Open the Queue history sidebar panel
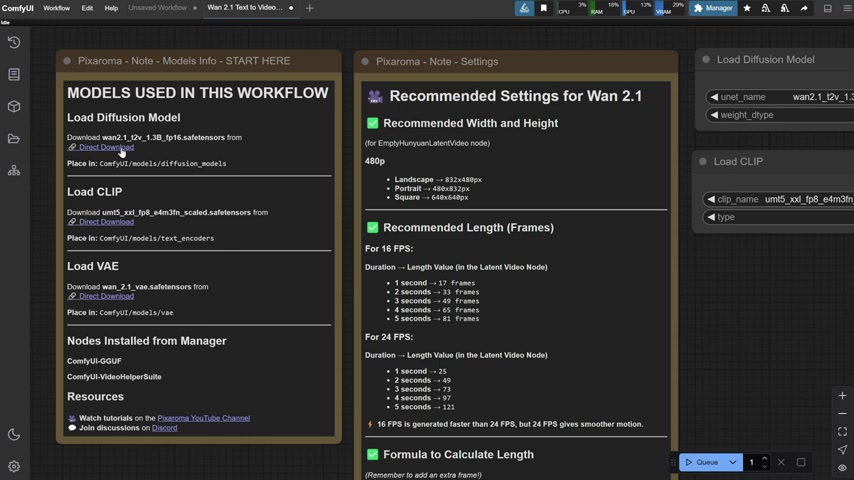 pyautogui.click(x=14, y=42)
